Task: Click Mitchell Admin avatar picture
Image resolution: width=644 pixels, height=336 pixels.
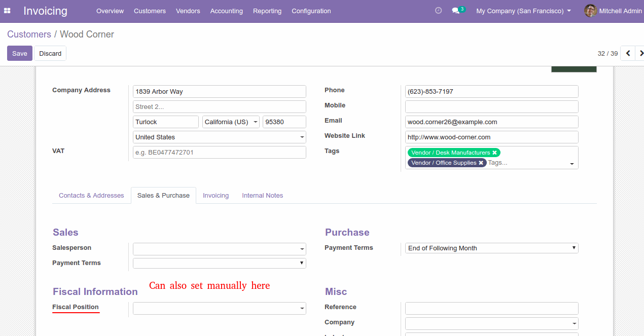Action: click(x=590, y=11)
